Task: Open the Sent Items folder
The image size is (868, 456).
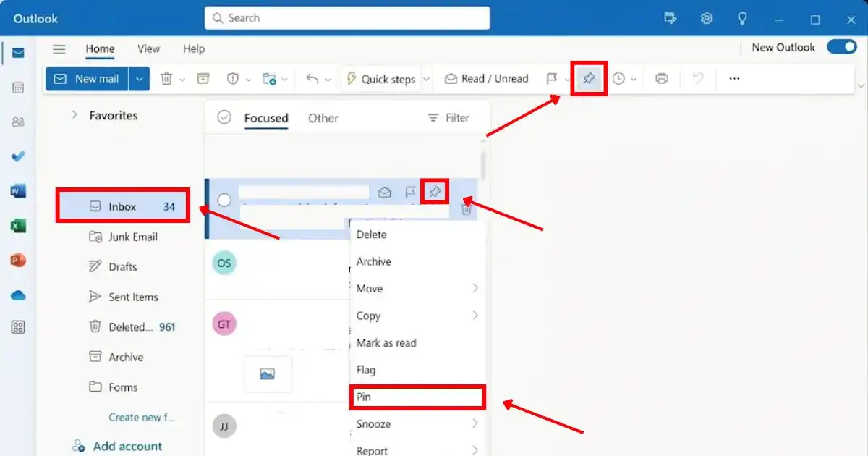Action: [123, 297]
